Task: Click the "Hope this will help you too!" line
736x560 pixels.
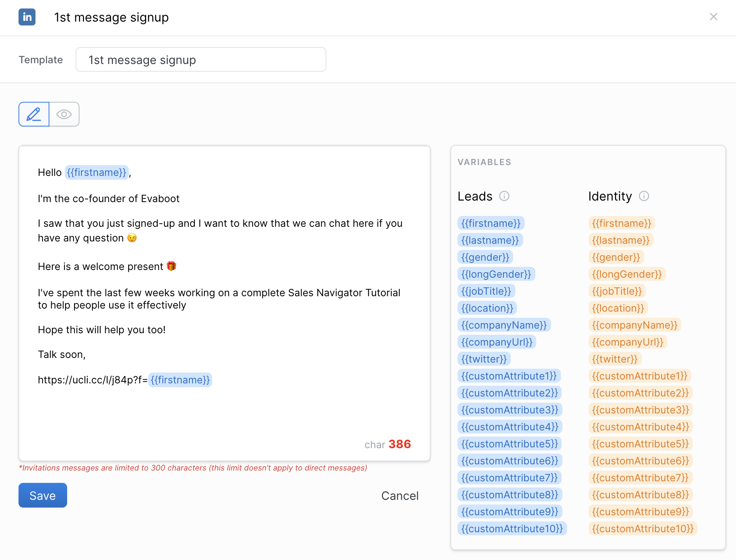Action: coord(102,330)
